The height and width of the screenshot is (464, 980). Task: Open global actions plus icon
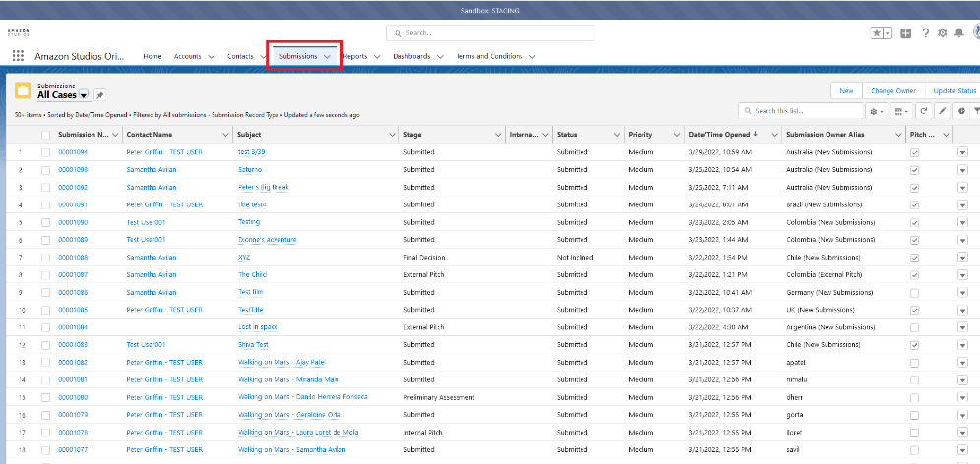[x=905, y=33]
